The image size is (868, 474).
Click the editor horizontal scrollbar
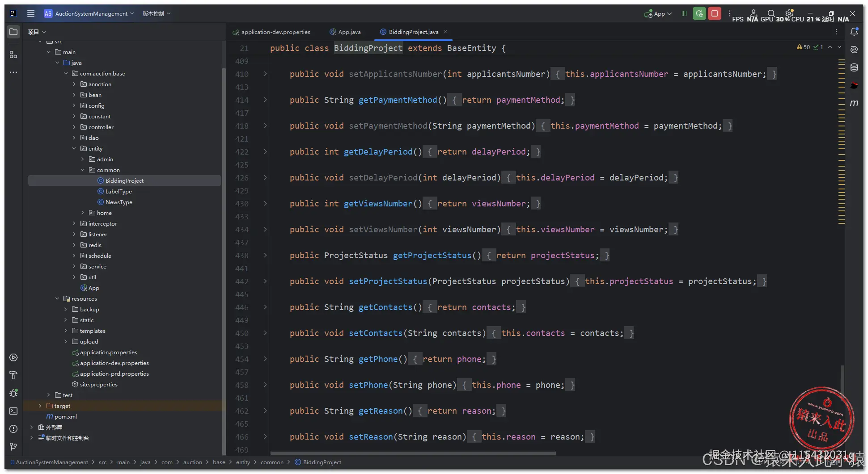tap(413, 453)
